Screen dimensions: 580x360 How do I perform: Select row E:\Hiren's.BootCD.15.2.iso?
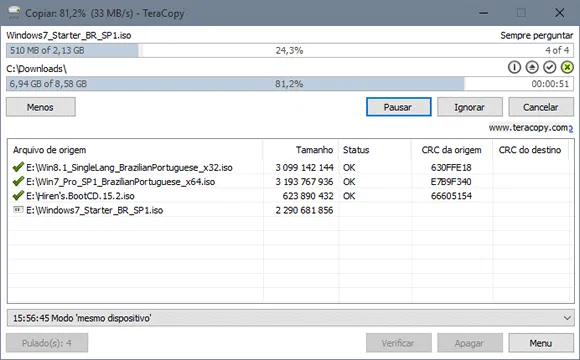point(289,196)
